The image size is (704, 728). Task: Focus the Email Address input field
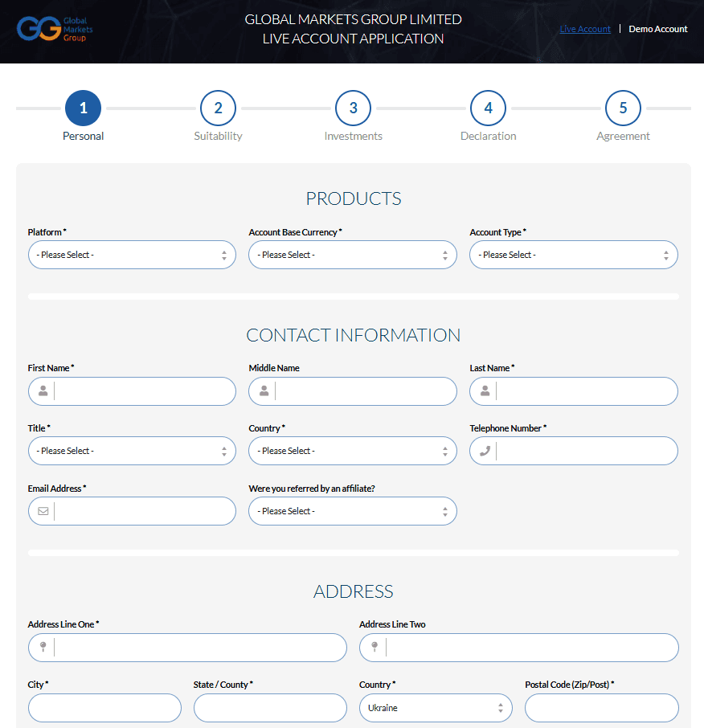(132, 511)
